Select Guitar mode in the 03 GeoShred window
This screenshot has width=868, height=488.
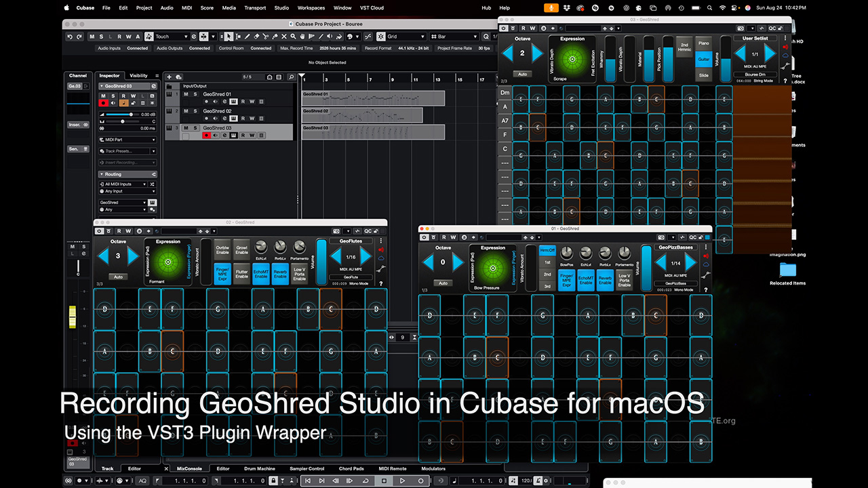[x=703, y=59]
